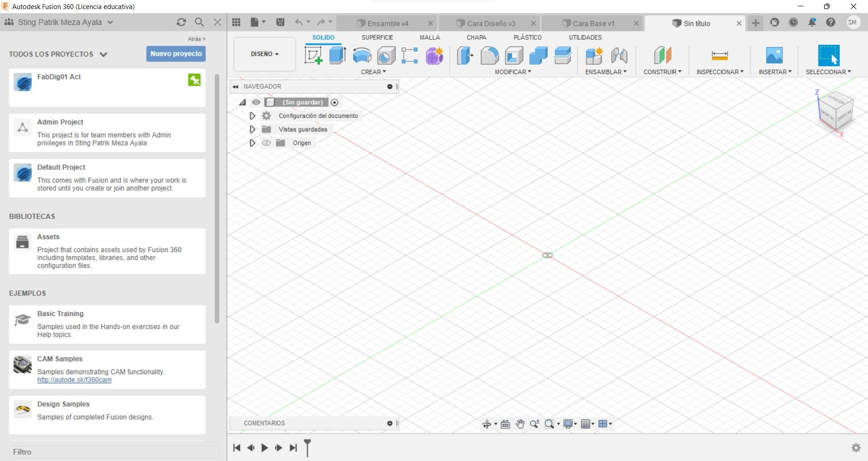Toggle visibility of the Sin guardar document
868x461 pixels.
pyautogui.click(x=257, y=102)
